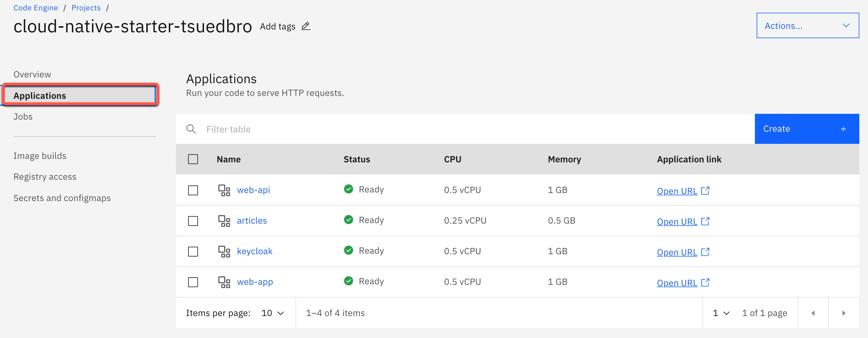Screen dimensions: 868x338
Task: Click the green Ready status icon for articles
Action: [x=348, y=220]
